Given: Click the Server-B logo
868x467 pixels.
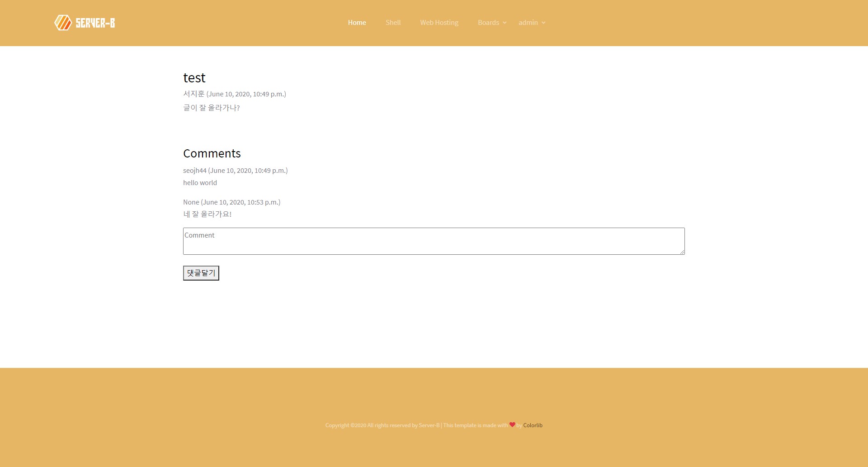Looking at the screenshot, I should click(x=85, y=23).
